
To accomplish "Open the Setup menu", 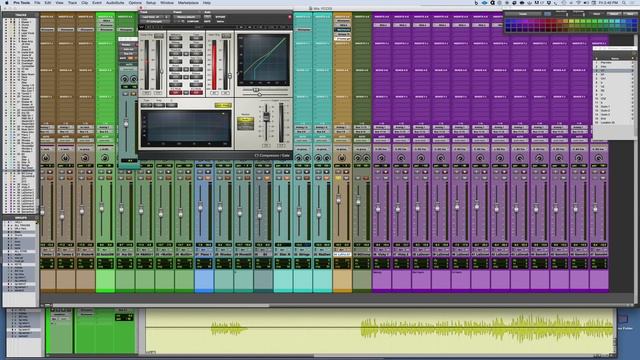I will (x=151, y=2).
